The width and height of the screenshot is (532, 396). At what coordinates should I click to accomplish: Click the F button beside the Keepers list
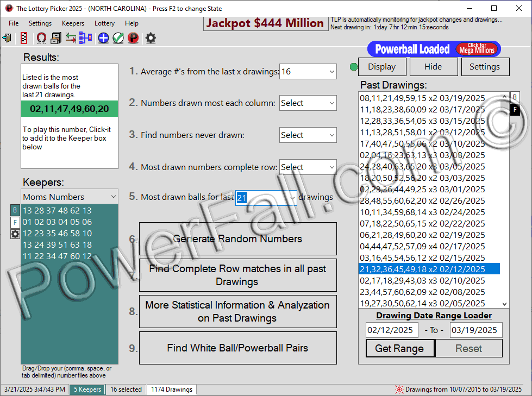(x=15, y=222)
